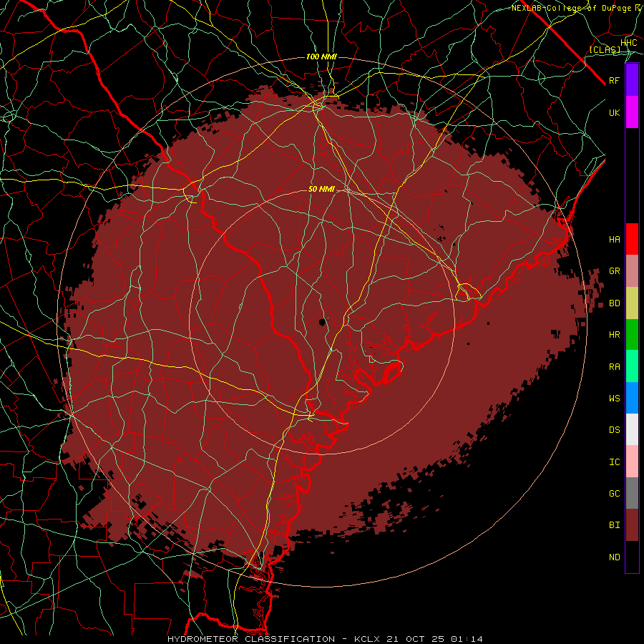Click the RF legend label
Image resolution: width=644 pixels, height=644 pixels.
point(614,80)
